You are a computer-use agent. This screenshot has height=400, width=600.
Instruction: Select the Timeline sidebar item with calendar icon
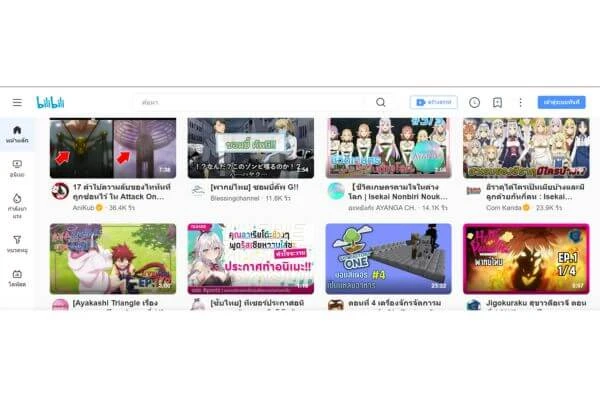point(17,278)
